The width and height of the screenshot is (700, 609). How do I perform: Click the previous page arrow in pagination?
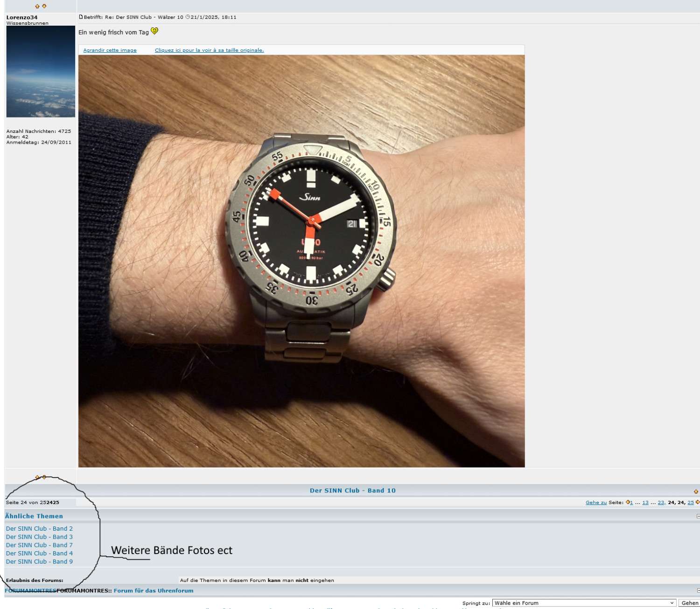pos(628,502)
